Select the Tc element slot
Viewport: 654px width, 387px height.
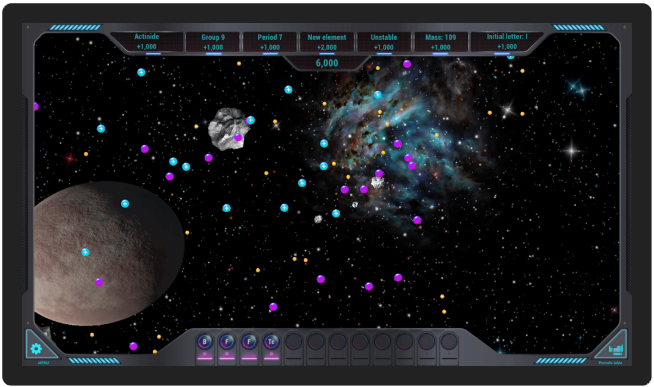point(272,342)
